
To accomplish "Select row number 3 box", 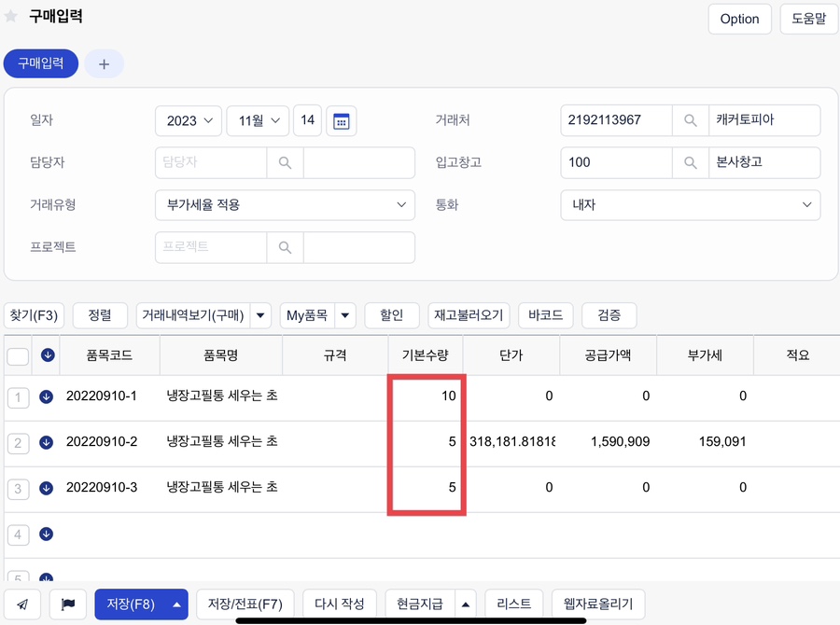I will (19, 489).
